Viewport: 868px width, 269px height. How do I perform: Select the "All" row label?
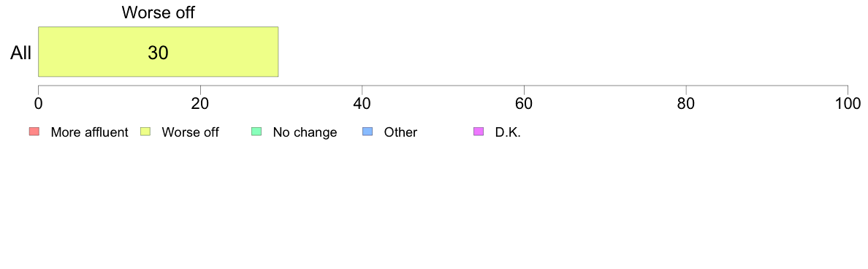(x=20, y=53)
